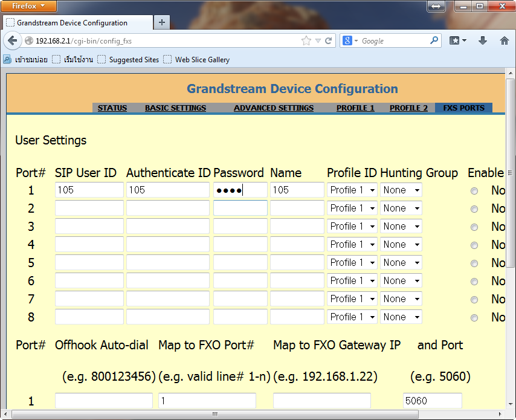This screenshot has height=420, width=516.
Task: Bookmark this page with the star icon
Action: pos(306,41)
